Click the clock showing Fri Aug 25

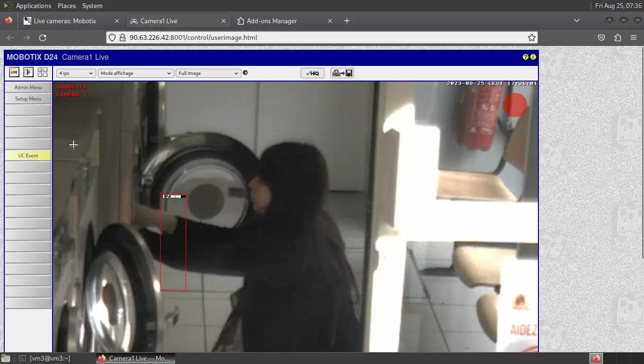[618, 6]
